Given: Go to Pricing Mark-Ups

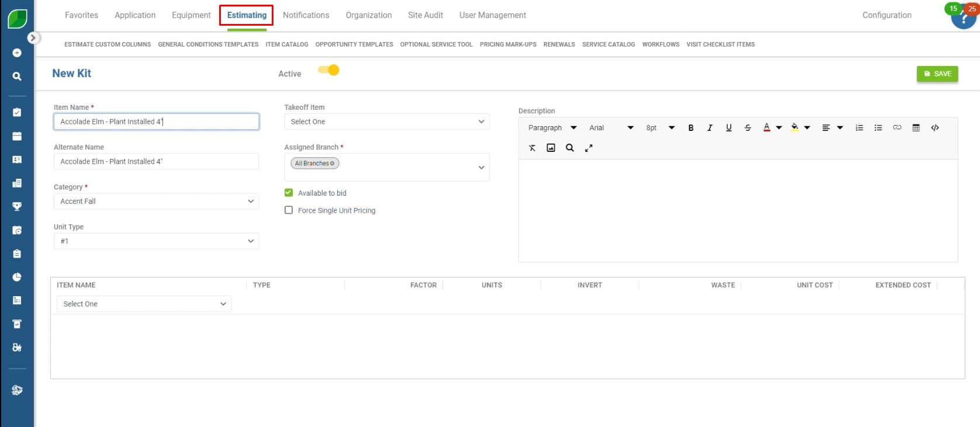Looking at the screenshot, I should coord(508,44).
